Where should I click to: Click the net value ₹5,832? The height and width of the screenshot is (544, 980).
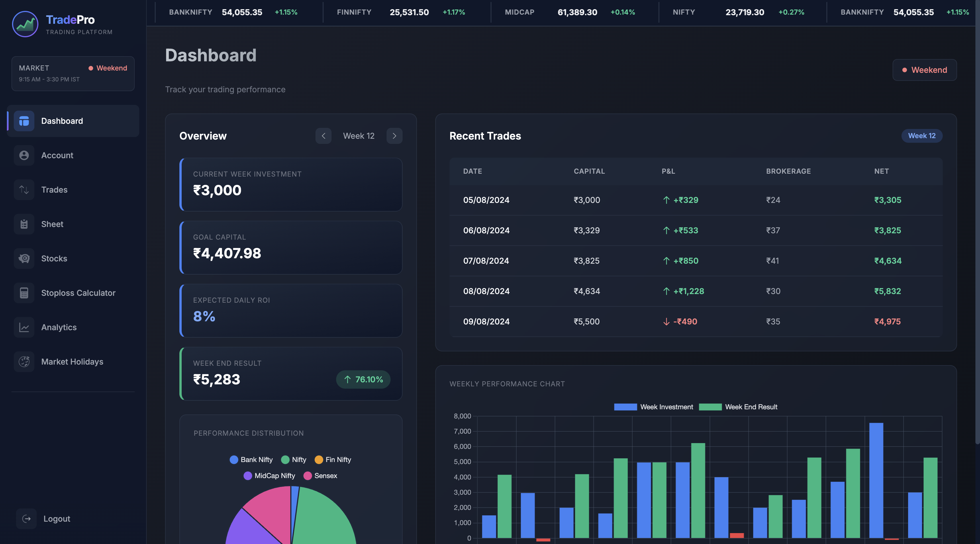click(887, 291)
